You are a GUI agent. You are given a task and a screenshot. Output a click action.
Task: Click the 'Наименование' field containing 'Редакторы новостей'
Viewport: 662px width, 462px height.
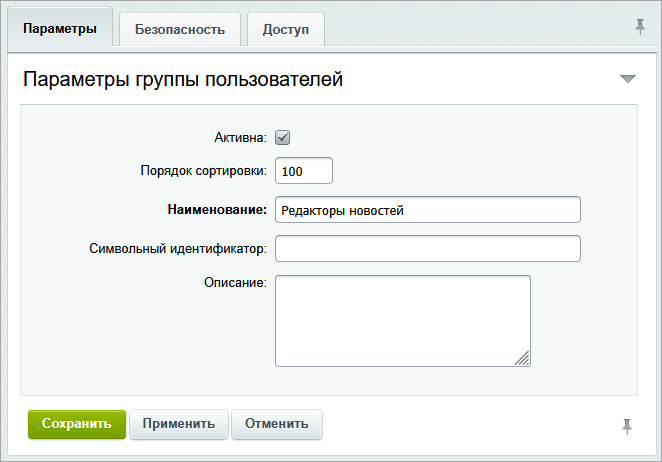coord(427,210)
